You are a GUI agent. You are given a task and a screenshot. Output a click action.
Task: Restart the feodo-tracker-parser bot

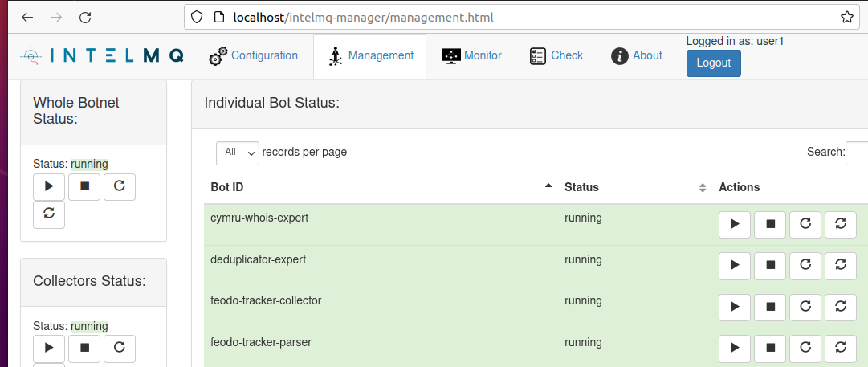coord(841,349)
